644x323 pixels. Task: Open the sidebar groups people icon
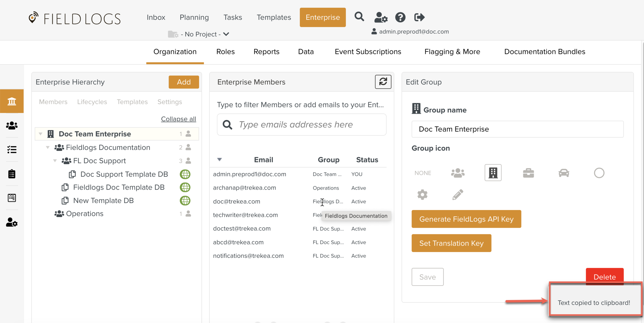tap(12, 126)
